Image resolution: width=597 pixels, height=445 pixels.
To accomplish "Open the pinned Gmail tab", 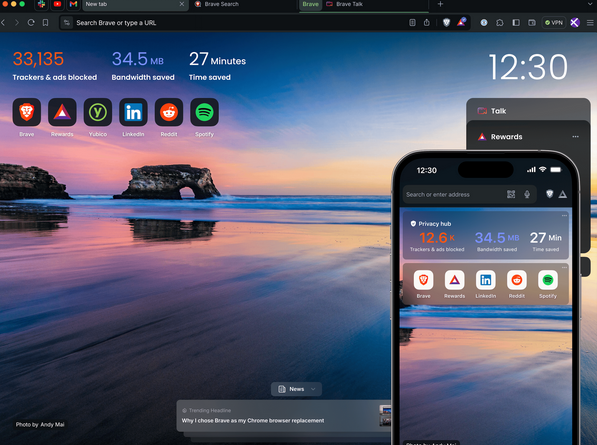I will pos(73,4).
